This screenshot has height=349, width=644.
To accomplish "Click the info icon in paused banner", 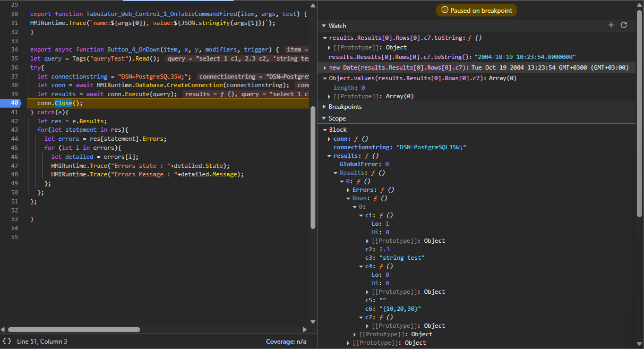I will [445, 10].
